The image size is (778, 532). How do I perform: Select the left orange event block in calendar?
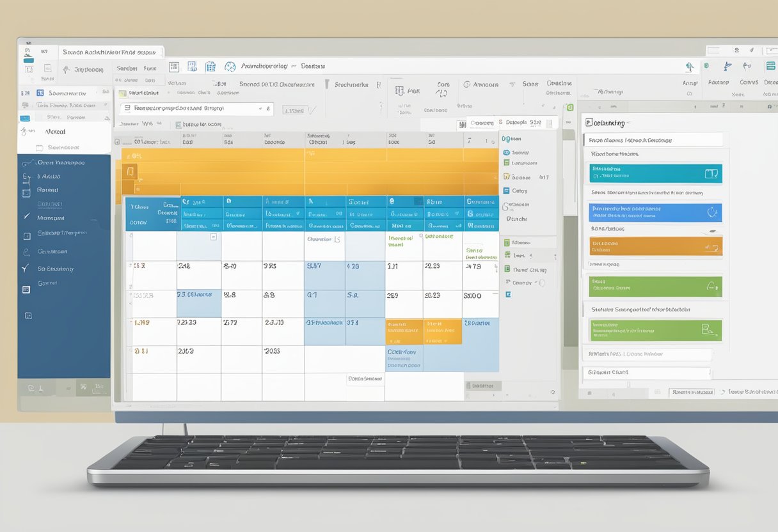tap(404, 331)
